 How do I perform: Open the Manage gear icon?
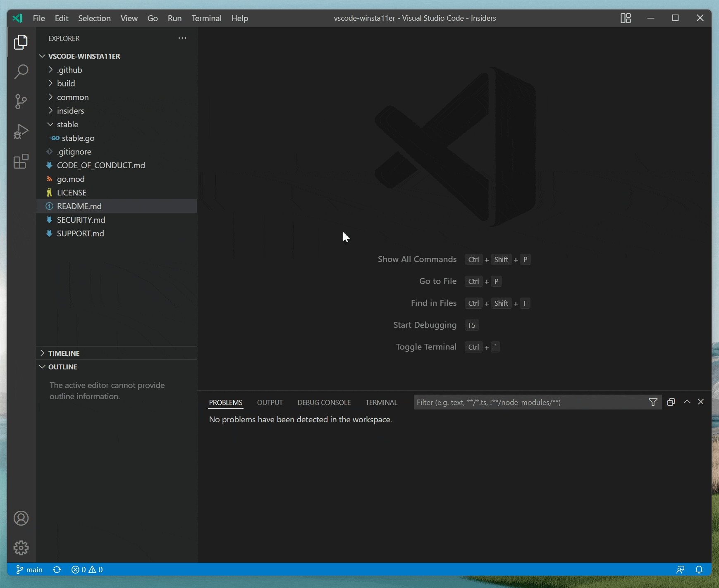pos(21,548)
